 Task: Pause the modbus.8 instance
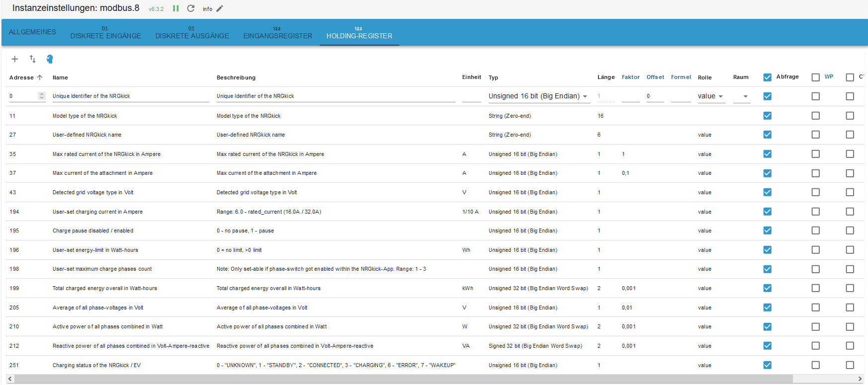pyautogui.click(x=175, y=8)
